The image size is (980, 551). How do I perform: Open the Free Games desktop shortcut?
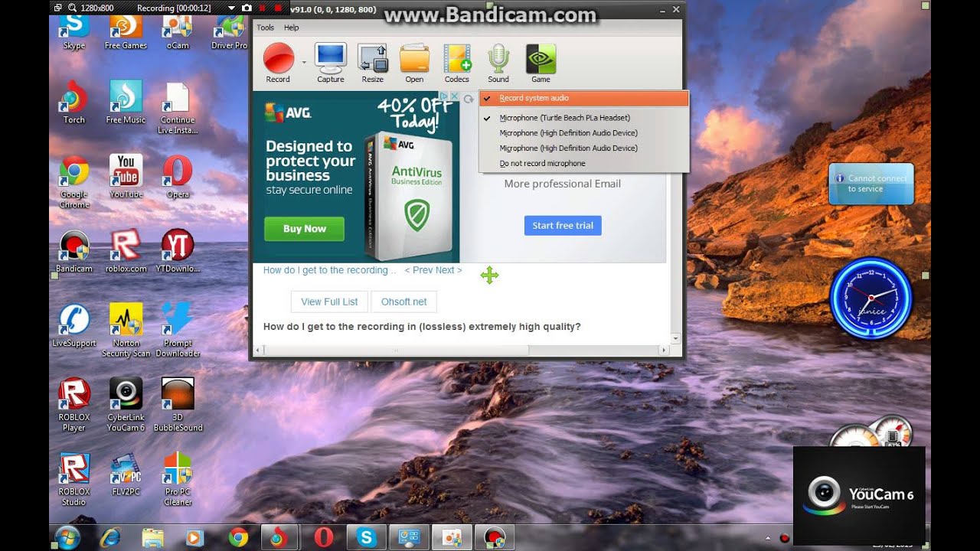(x=126, y=31)
